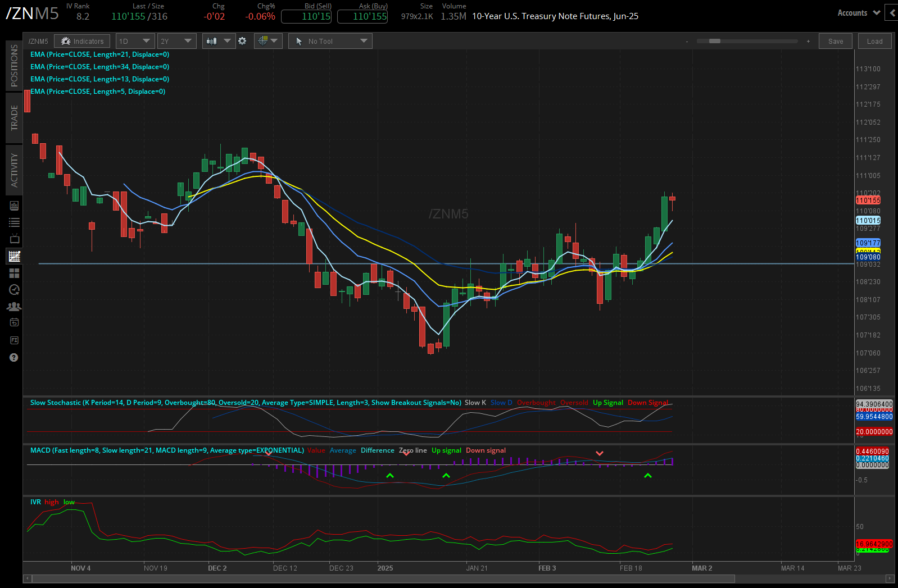Click the Load chart button

tap(875, 41)
